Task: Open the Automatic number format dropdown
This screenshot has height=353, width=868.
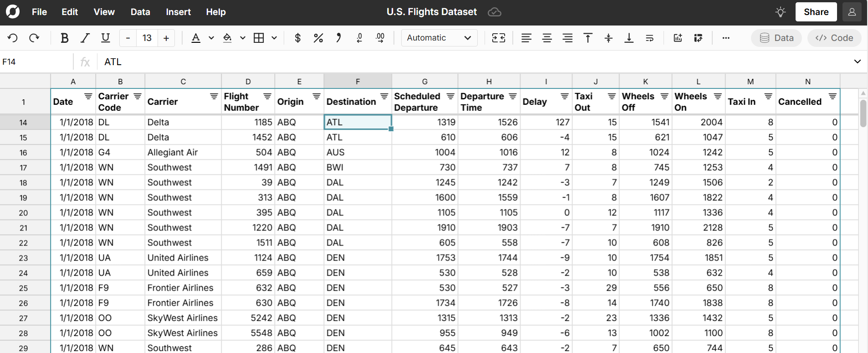Action: [x=439, y=38]
